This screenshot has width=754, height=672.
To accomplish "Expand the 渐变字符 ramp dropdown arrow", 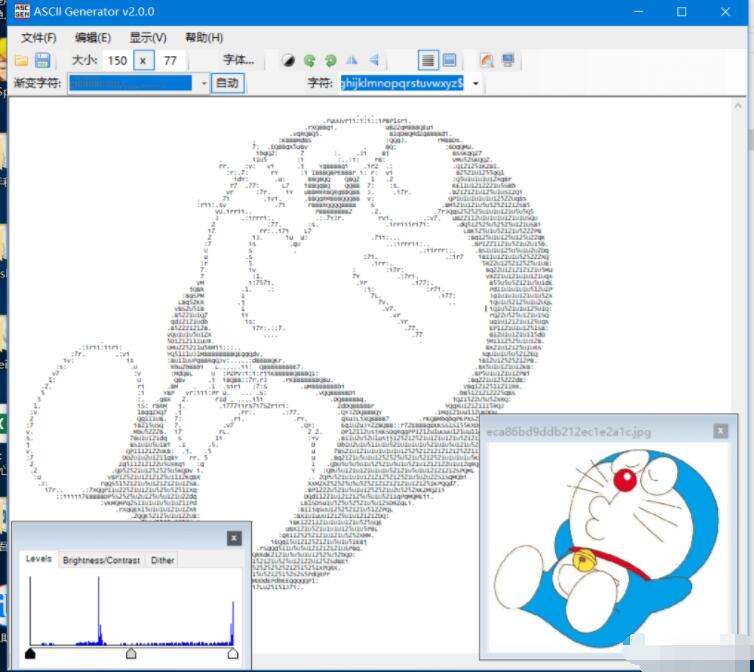I will [x=203, y=84].
